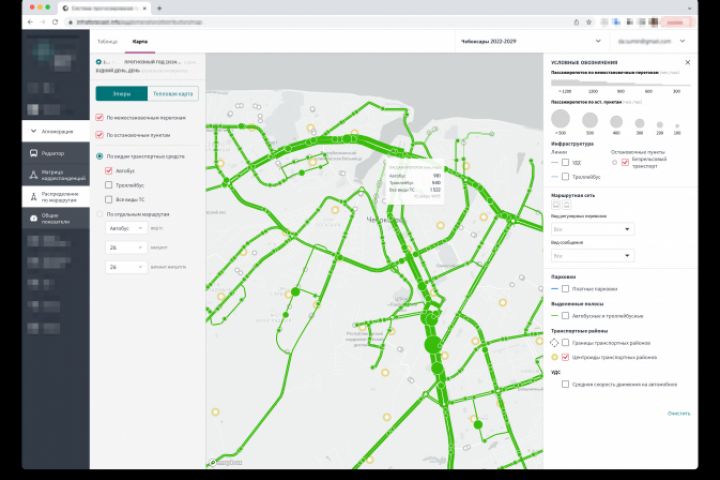Click the largest gray circle in stops legend

pyautogui.click(x=560, y=119)
